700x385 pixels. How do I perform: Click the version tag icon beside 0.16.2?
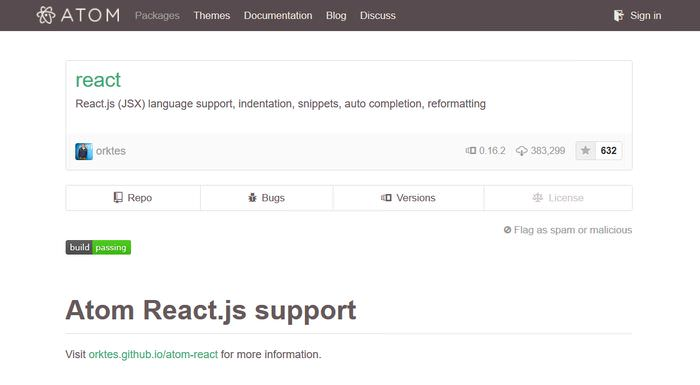click(471, 151)
